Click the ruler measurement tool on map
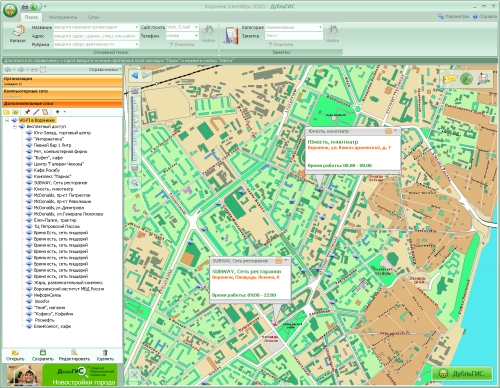This screenshot has width=500, height=388. tap(449, 79)
